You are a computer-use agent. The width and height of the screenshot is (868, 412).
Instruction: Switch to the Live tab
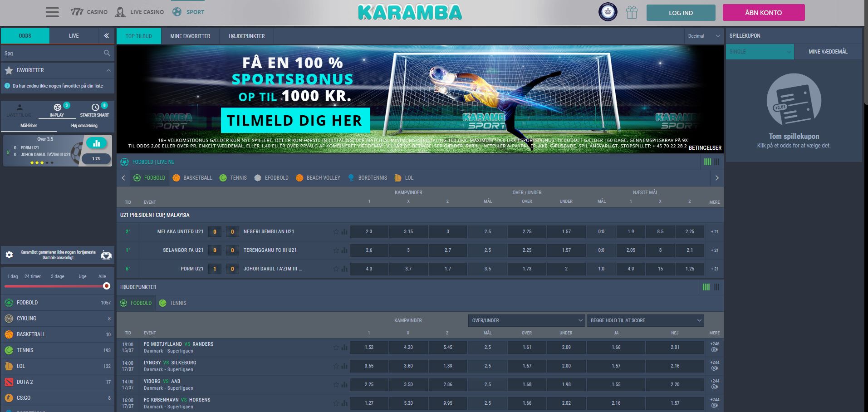(74, 36)
